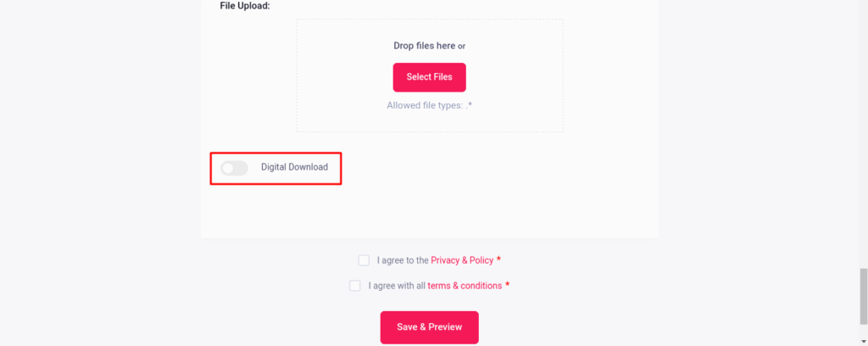Click the red asterisk after Privacy & Policy
This screenshot has width=868, height=346.
coord(498,259)
